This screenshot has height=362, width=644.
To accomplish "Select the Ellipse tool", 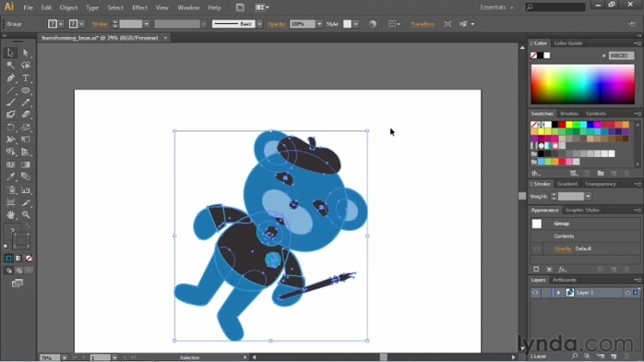I will click(x=26, y=90).
